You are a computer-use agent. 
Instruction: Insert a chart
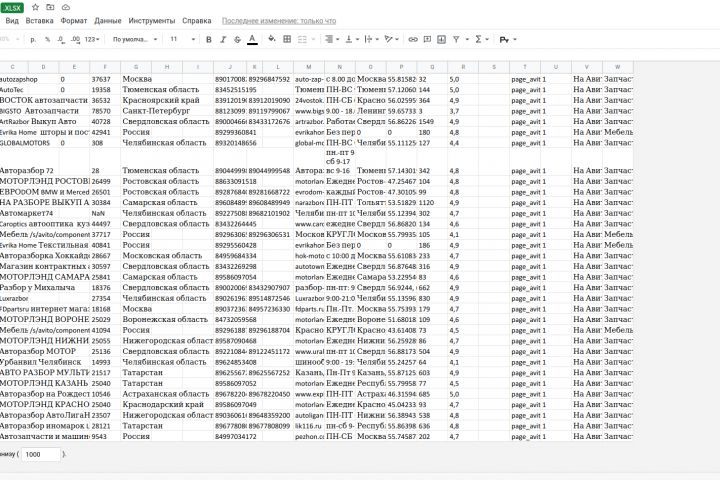tap(441, 40)
